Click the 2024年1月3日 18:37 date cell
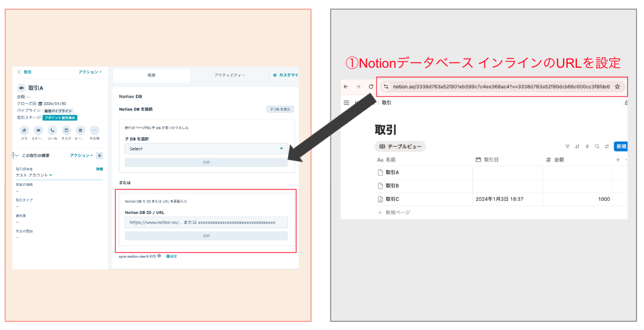The width and height of the screenshot is (644, 330). [507, 199]
